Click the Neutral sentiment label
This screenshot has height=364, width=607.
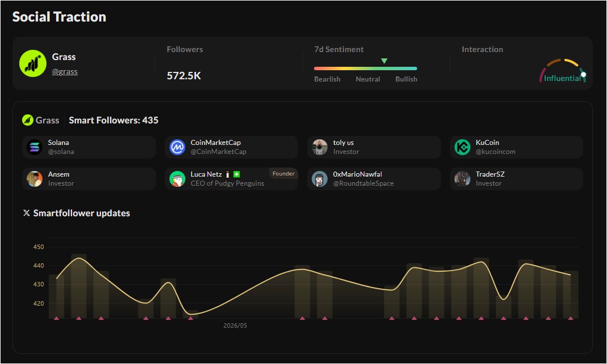[x=368, y=79]
